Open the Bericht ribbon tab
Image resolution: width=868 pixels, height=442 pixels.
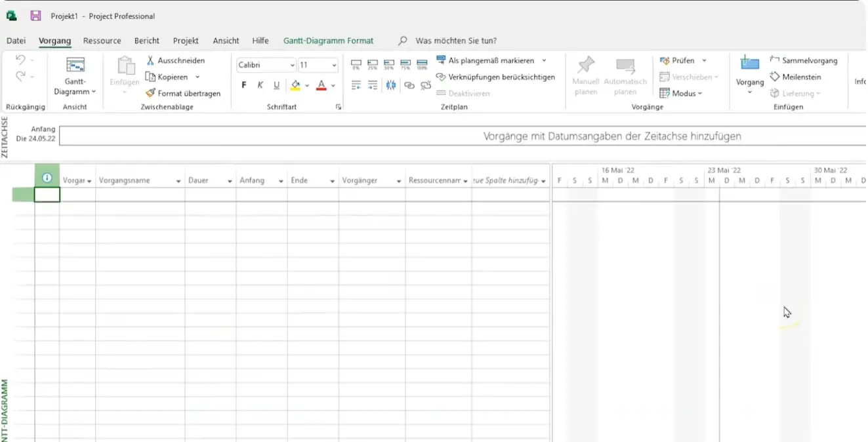coord(147,41)
